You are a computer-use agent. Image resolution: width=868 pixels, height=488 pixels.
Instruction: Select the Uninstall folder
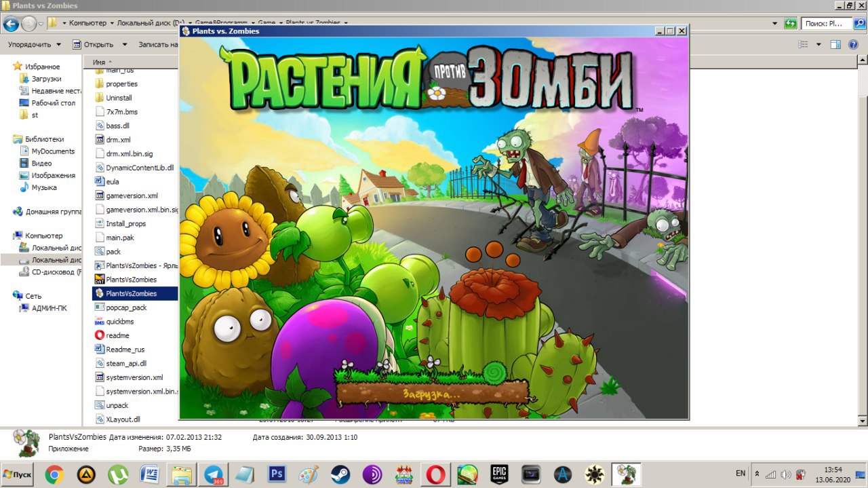point(113,98)
